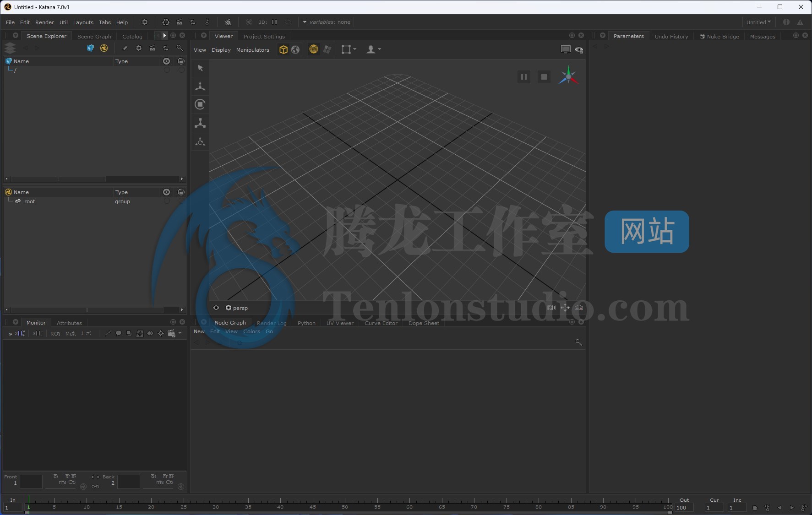Open the Attributes tab
Image resolution: width=812 pixels, height=515 pixels.
point(69,323)
